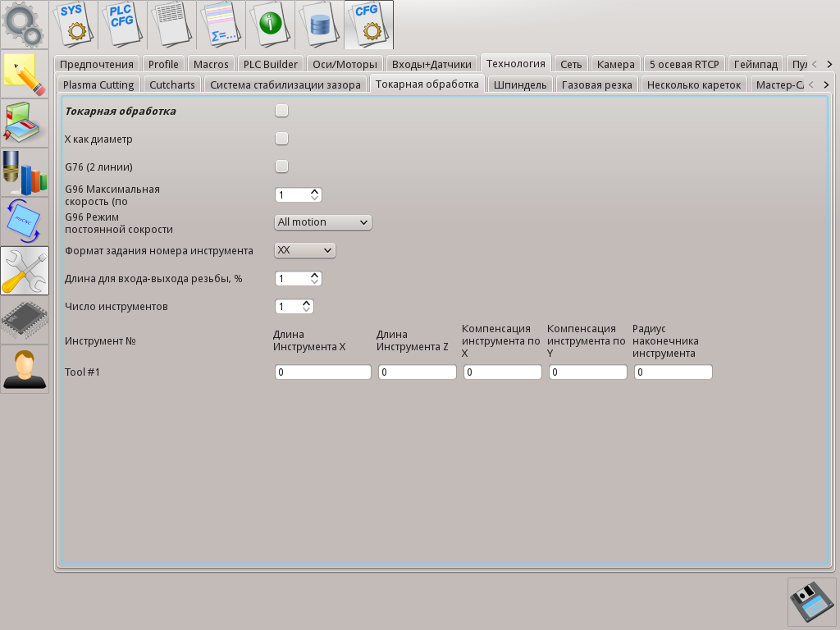Image resolution: width=840 pixels, height=630 pixels.
Task: Open the user profile sidebar icon
Action: [25, 369]
